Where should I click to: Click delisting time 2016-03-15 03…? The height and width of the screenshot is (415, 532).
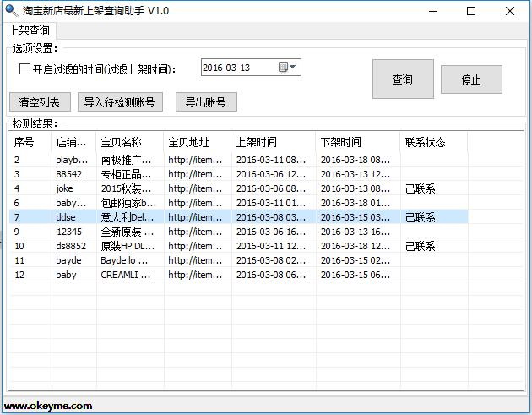[x=356, y=217]
